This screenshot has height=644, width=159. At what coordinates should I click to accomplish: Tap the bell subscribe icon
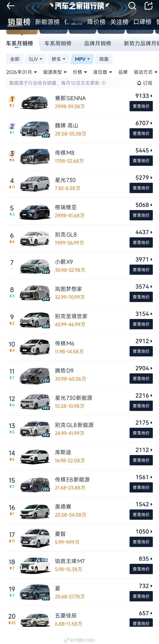click(139, 83)
